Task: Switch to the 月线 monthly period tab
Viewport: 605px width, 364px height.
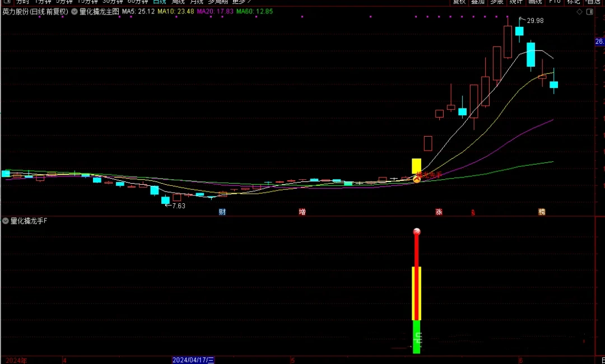Action: (x=197, y=2)
